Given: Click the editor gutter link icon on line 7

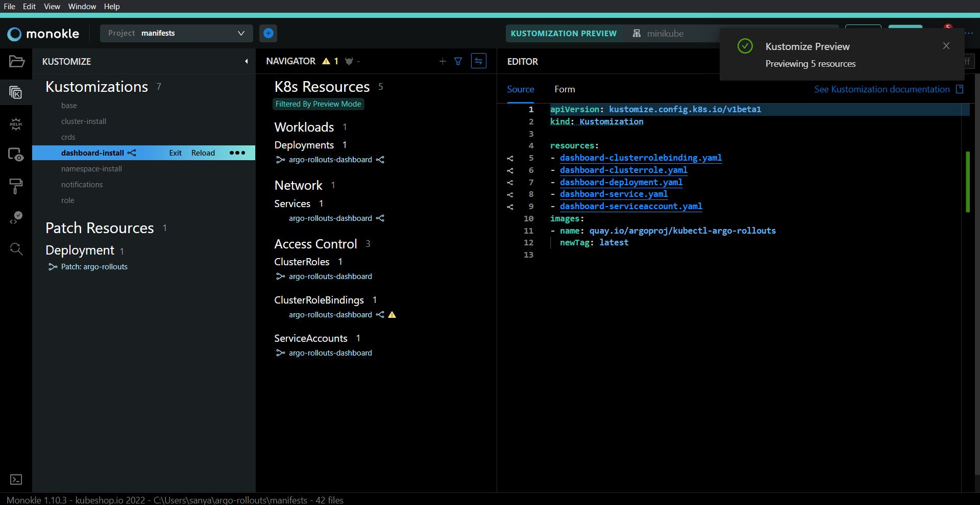Looking at the screenshot, I should point(510,183).
